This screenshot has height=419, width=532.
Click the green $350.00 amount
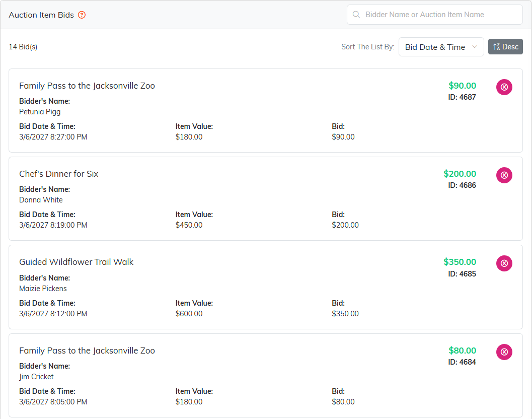point(460,262)
